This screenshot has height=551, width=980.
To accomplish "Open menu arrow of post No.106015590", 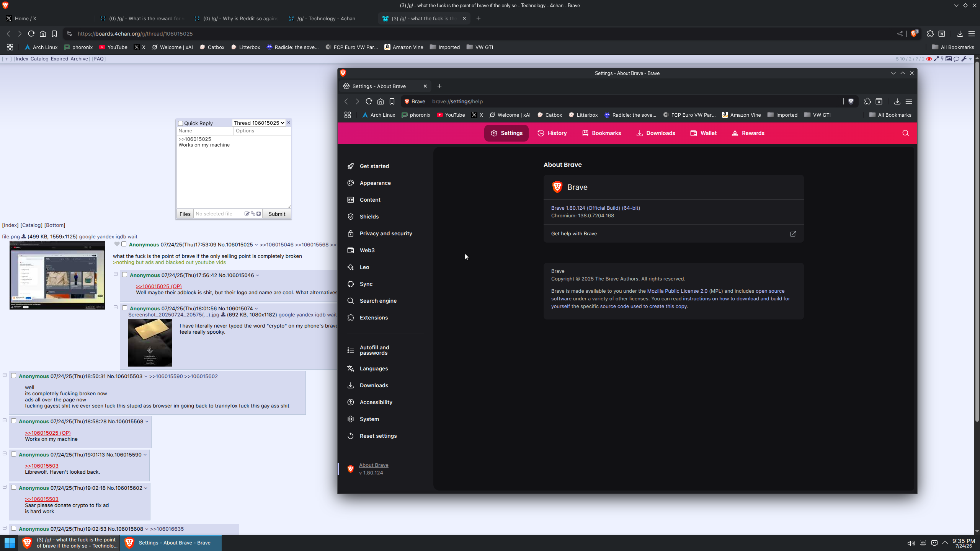I will (145, 455).
